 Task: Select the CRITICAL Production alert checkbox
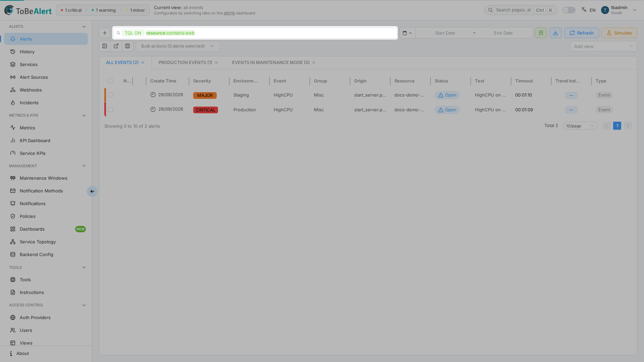tap(111, 110)
